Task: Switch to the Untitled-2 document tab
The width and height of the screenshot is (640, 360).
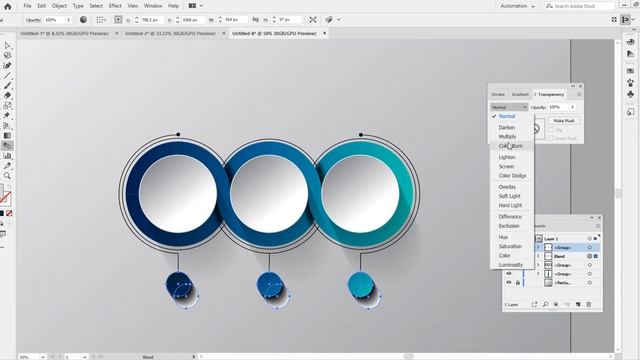Action: [x=170, y=33]
